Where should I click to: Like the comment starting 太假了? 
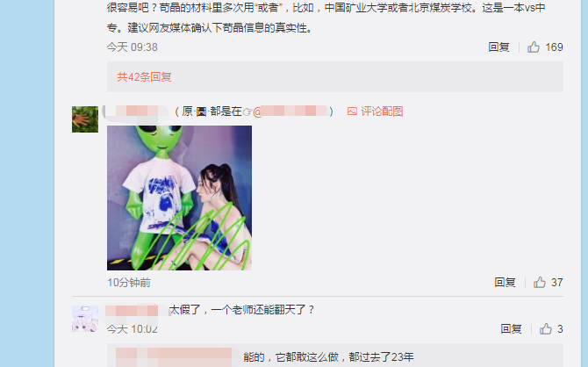(x=546, y=329)
